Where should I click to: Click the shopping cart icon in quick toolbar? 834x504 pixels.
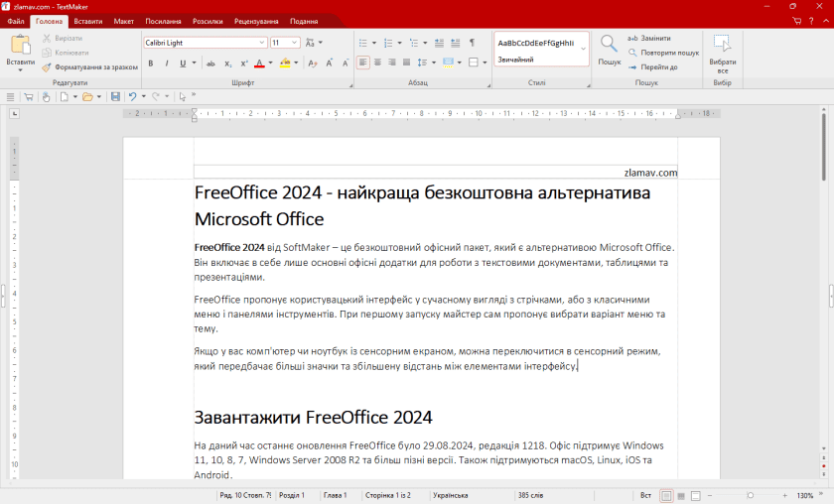coord(29,97)
